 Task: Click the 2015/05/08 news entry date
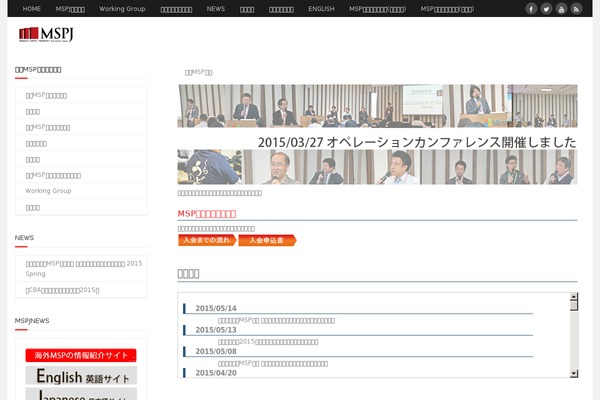[216, 351]
